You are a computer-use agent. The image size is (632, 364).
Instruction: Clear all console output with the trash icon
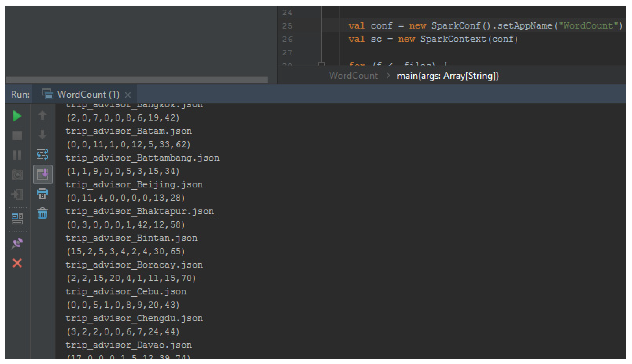(42, 213)
